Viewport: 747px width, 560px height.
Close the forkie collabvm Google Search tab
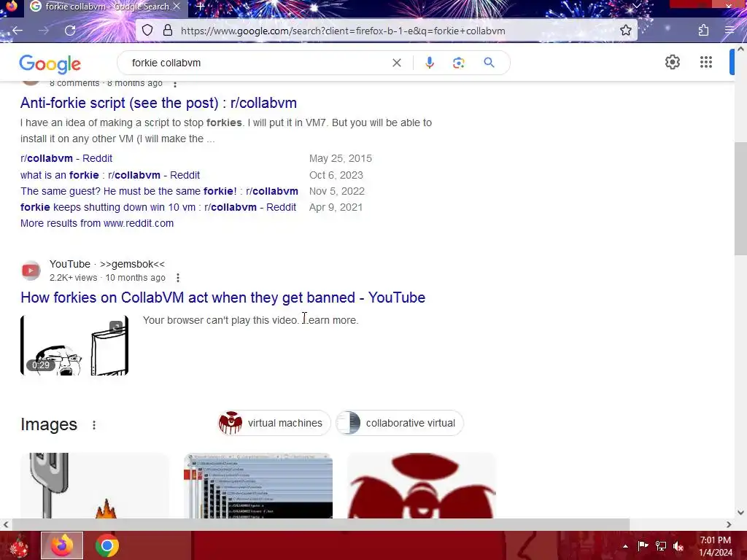177,7
